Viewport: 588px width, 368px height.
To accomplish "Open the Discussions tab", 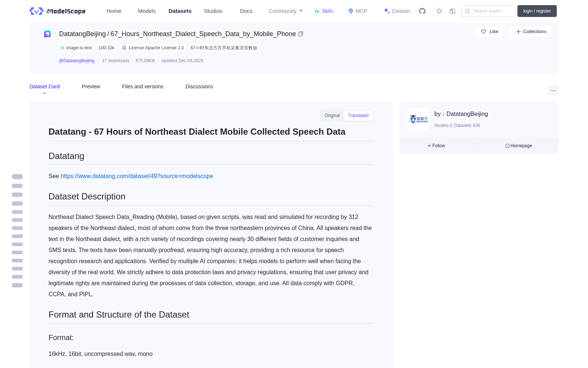I will pyautogui.click(x=199, y=86).
